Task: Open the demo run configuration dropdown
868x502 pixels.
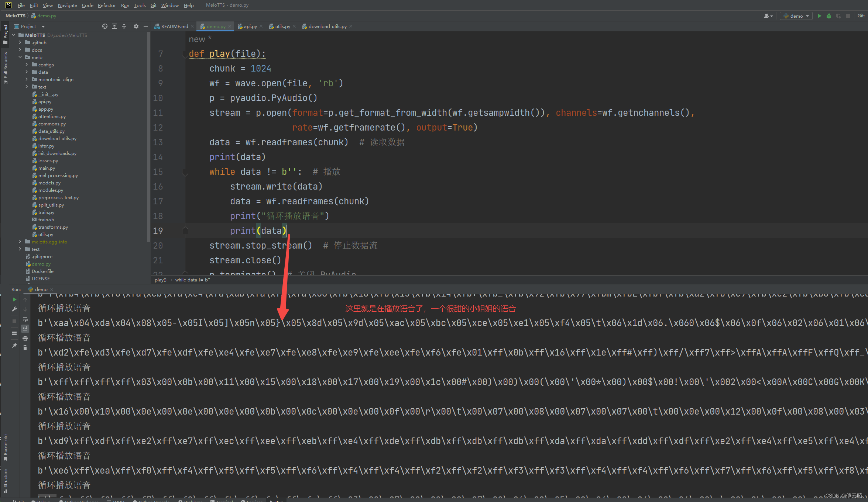Action: point(796,16)
